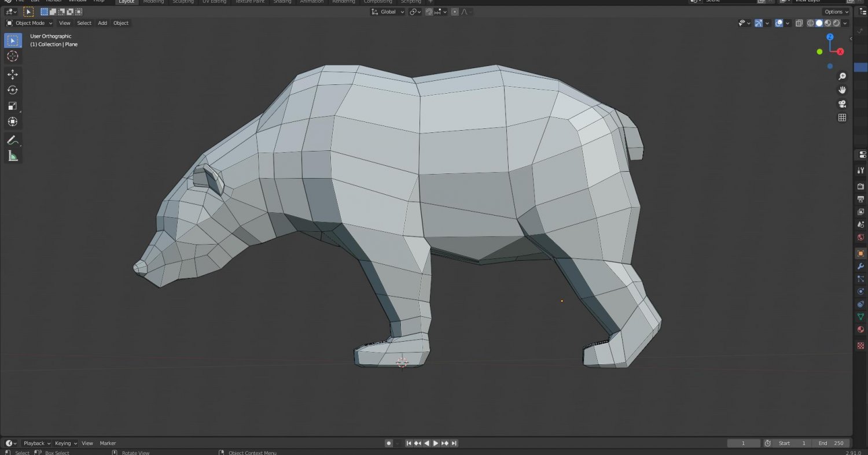Set the new selection mode icon
Screen dimensions: 868x455
coord(44,12)
